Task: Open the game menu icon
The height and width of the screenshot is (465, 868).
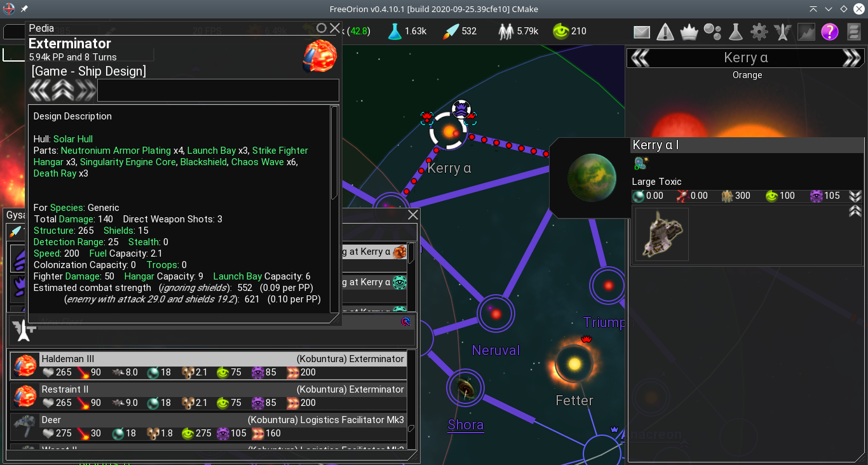Action: click(x=853, y=31)
